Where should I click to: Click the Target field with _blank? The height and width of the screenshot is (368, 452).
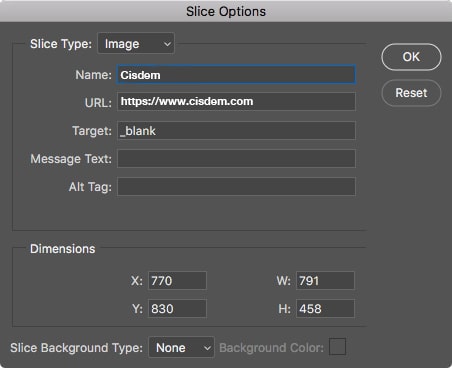point(236,130)
